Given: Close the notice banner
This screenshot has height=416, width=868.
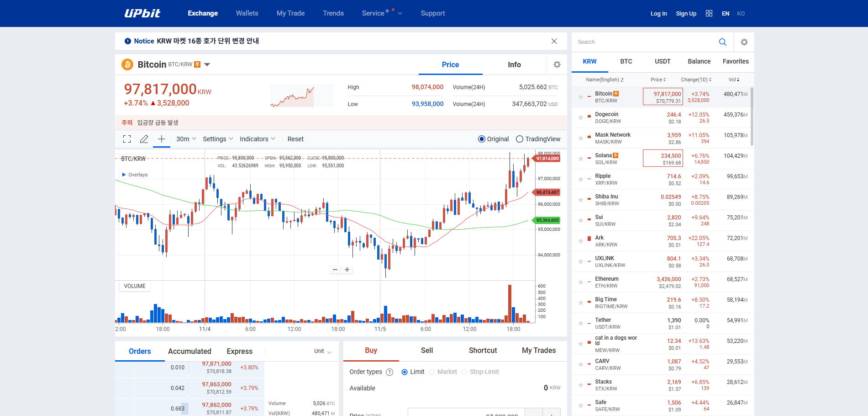Looking at the screenshot, I should pos(554,41).
